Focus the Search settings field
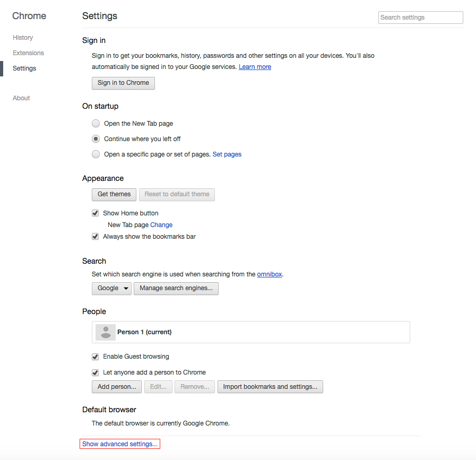 [421, 18]
